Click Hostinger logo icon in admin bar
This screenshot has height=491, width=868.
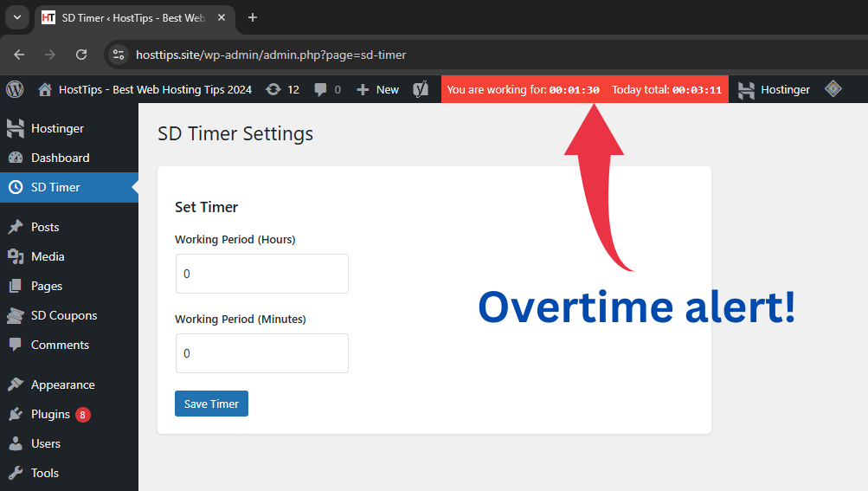point(746,90)
